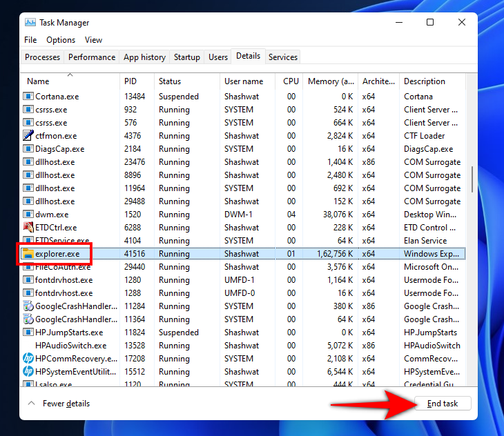Image resolution: width=504 pixels, height=436 pixels.
Task: Click the vertical scrollbar thumb
Action: 472,179
